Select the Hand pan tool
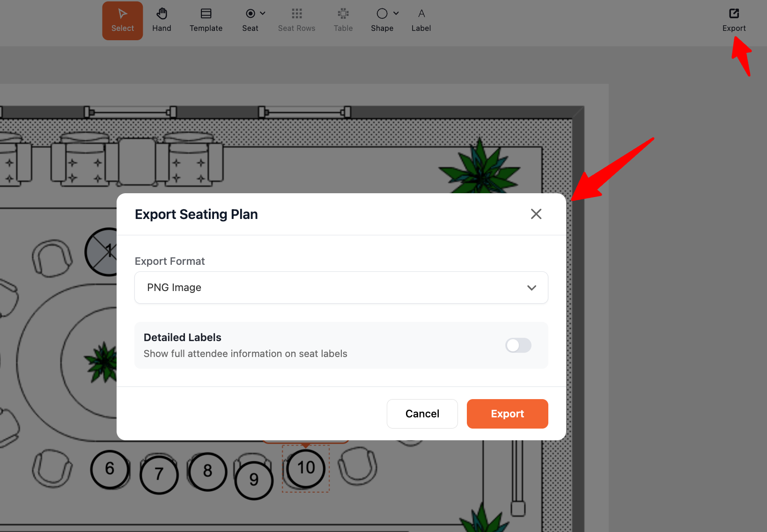This screenshot has width=767, height=532. point(162,21)
